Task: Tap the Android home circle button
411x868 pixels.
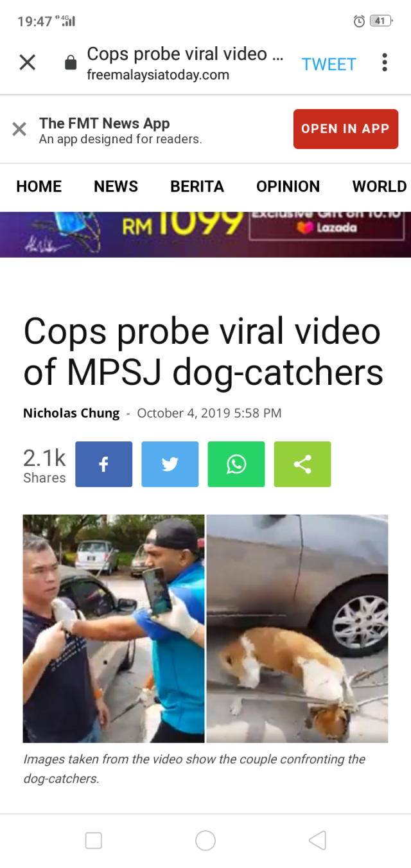Action: click(205, 840)
